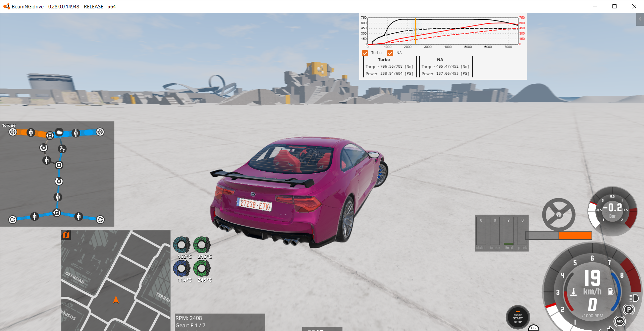Uncheck the NA curve checkbox

(390, 53)
